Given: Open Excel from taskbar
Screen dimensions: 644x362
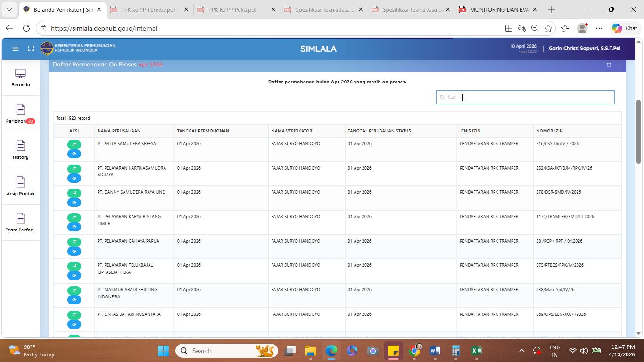Looking at the screenshot, I should coord(477,351).
